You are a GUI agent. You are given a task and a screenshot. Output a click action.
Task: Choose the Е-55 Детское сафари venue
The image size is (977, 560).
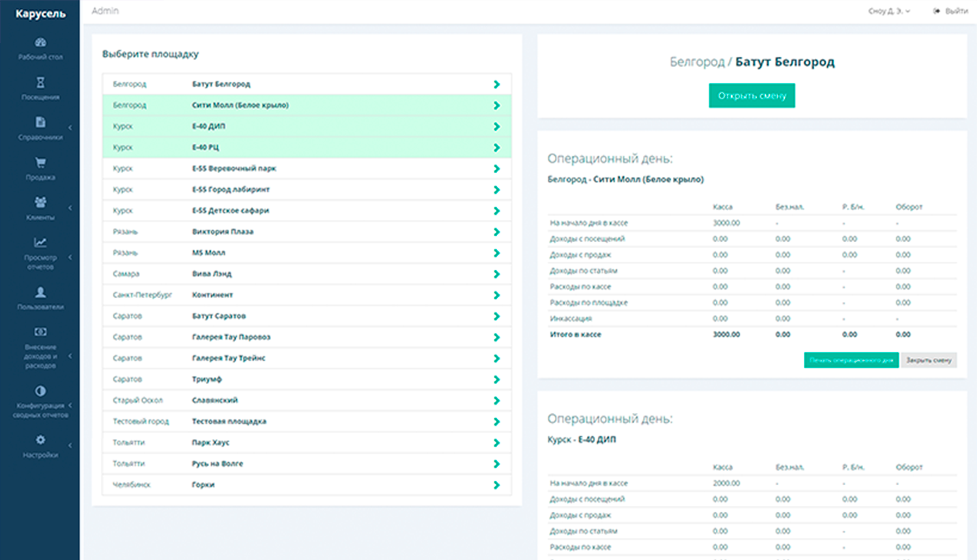[306, 211]
